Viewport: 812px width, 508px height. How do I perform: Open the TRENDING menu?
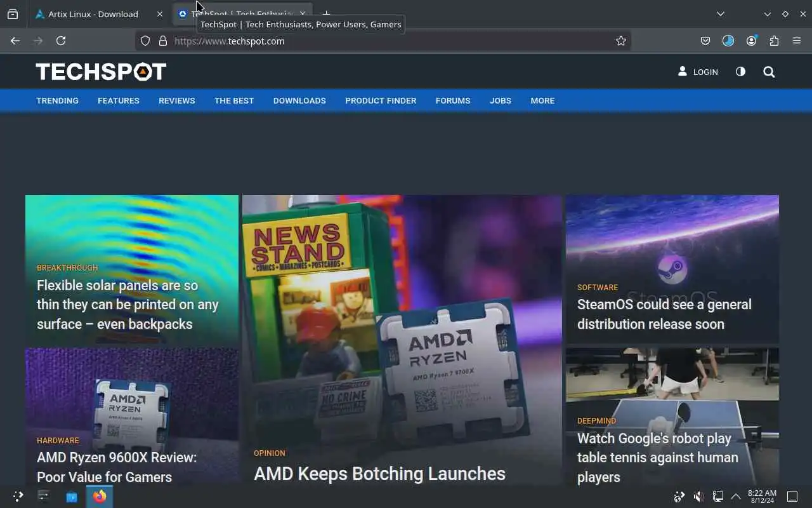point(57,100)
